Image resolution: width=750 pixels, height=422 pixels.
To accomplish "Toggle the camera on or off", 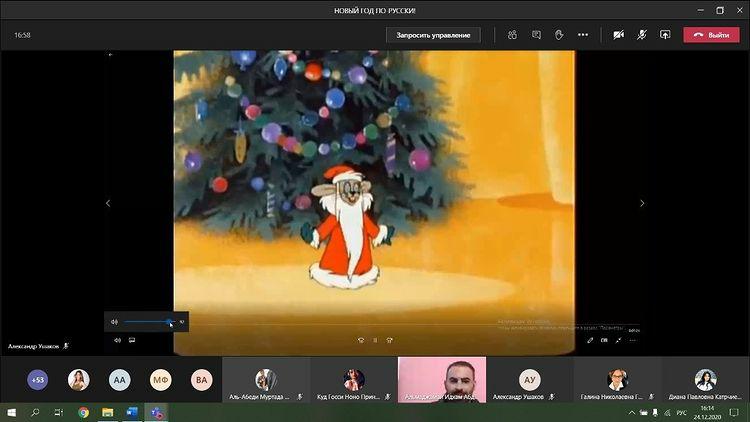I will (618, 35).
